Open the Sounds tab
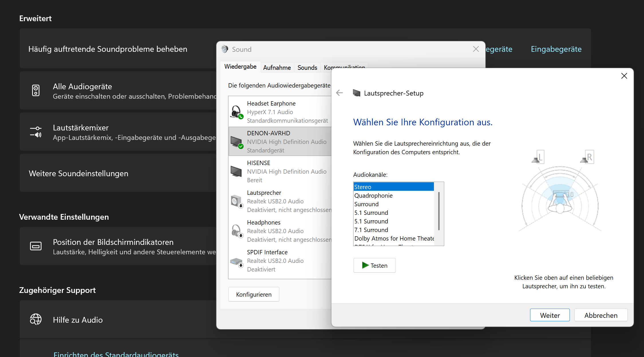Screen dimensions: 644x357 point(307,68)
